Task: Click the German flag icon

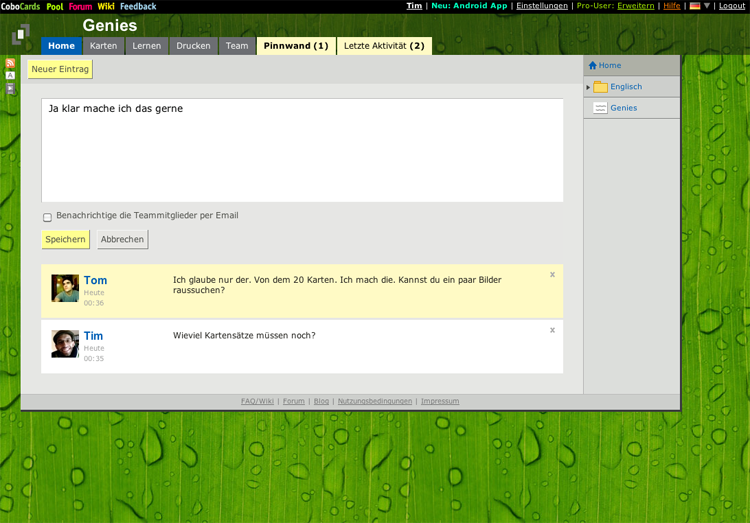Action: tap(695, 6)
